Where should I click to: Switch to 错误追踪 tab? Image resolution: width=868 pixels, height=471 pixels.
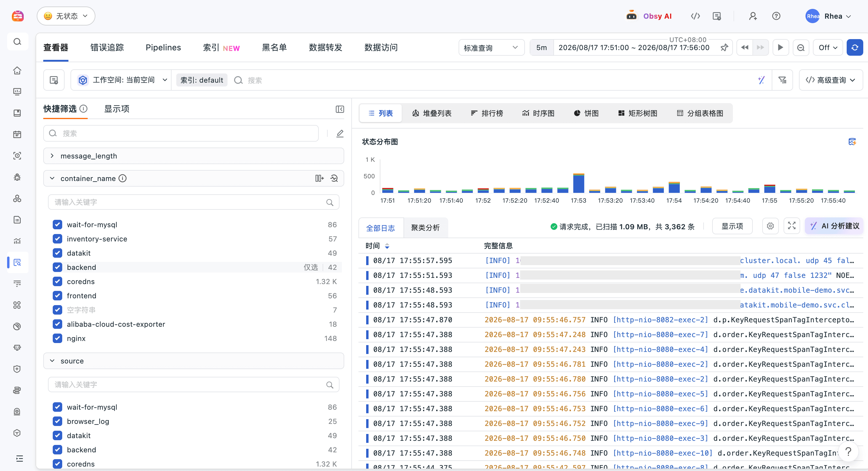click(107, 47)
